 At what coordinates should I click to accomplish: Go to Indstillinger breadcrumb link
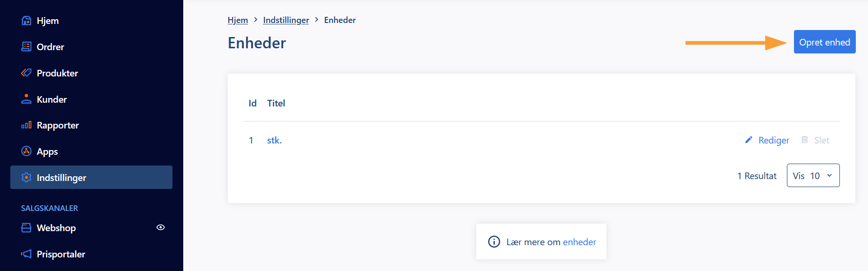pyautogui.click(x=286, y=20)
